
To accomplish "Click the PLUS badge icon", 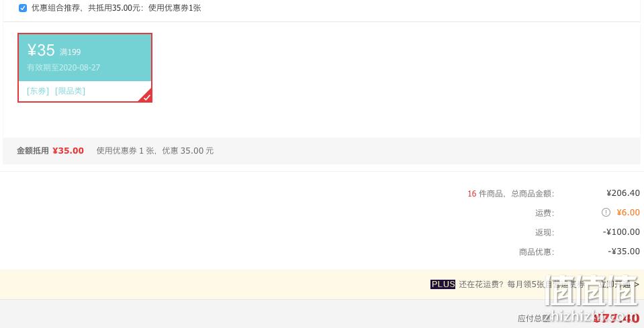I will [x=443, y=284].
